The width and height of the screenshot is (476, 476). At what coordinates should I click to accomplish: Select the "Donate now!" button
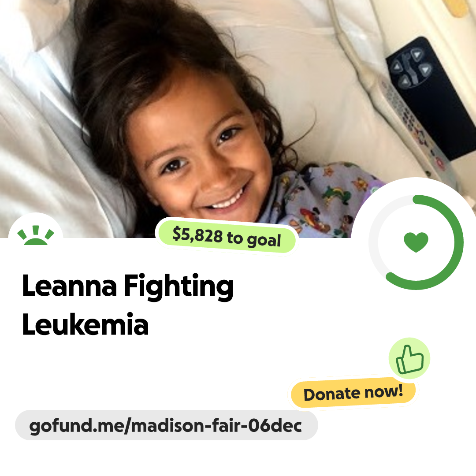click(x=353, y=393)
